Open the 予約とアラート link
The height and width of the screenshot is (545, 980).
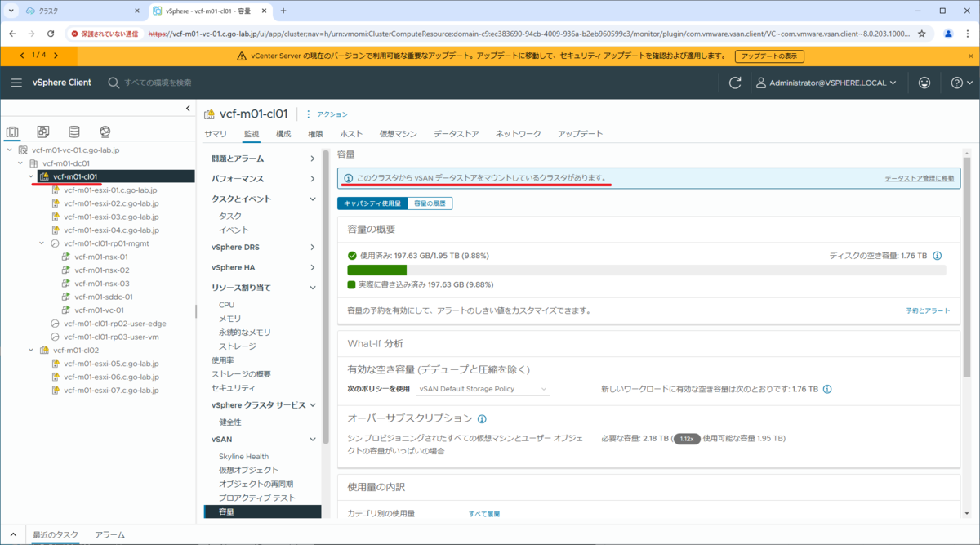tap(928, 311)
